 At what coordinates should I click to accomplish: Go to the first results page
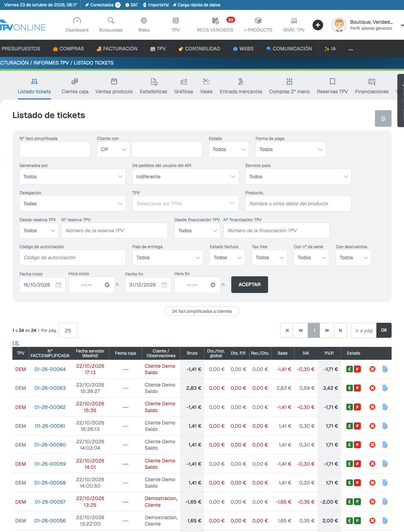coord(287,330)
